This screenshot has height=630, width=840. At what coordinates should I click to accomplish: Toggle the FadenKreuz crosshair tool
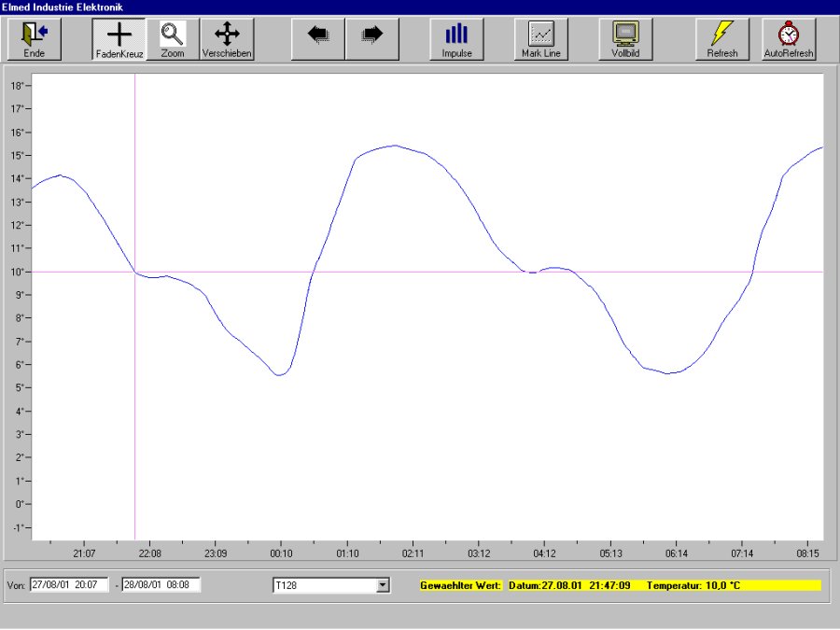pos(119,39)
